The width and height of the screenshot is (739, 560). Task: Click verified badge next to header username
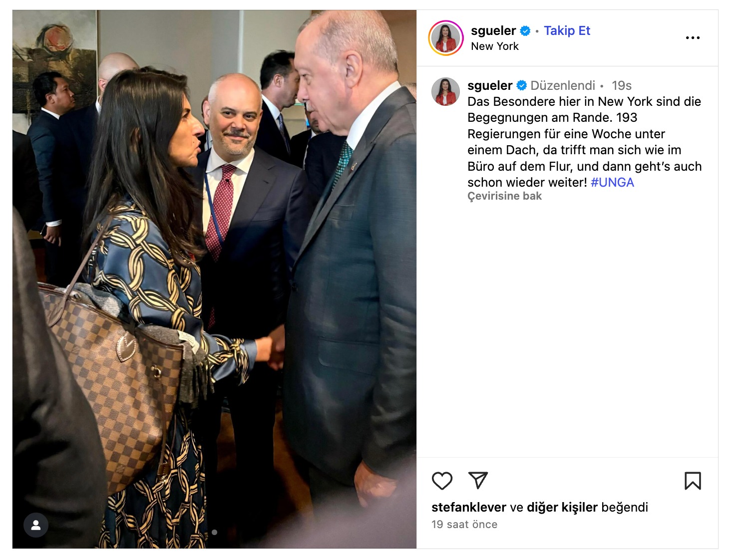pos(525,31)
